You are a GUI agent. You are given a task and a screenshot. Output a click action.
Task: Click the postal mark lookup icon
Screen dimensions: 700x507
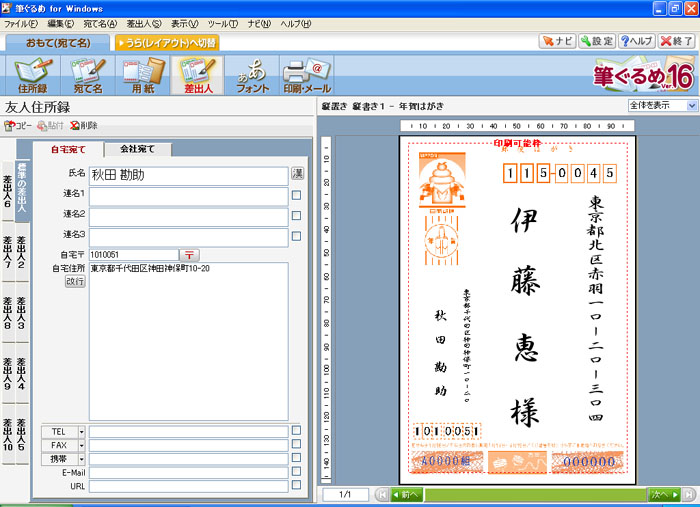[x=189, y=255]
